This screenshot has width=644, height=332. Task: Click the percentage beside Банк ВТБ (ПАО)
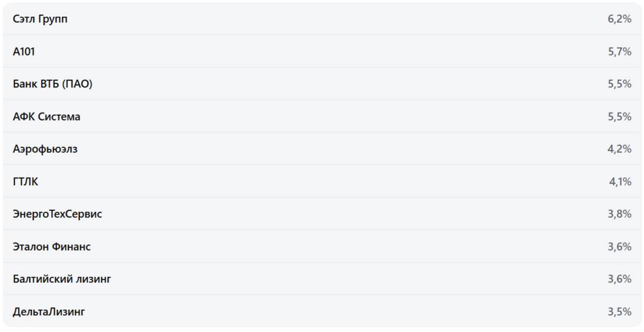tap(619, 84)
